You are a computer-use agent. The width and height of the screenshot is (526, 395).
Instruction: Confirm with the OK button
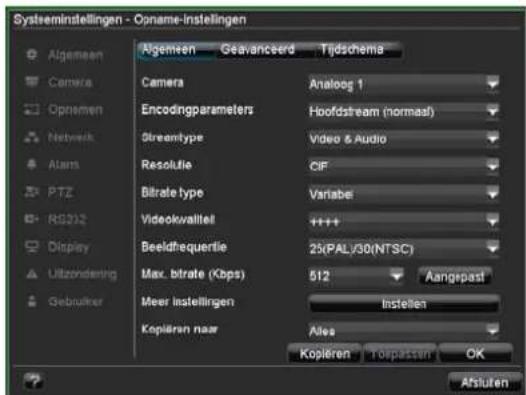pos(475,353)
